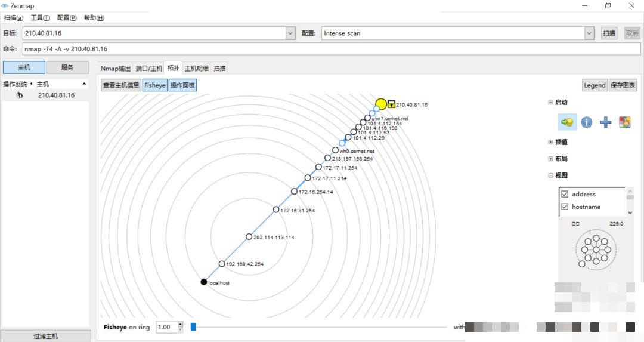Image resolution: width=644 pixels, height=342 pixels.
Task: Select host 210.40.81.16 in list
Action: 45,95
